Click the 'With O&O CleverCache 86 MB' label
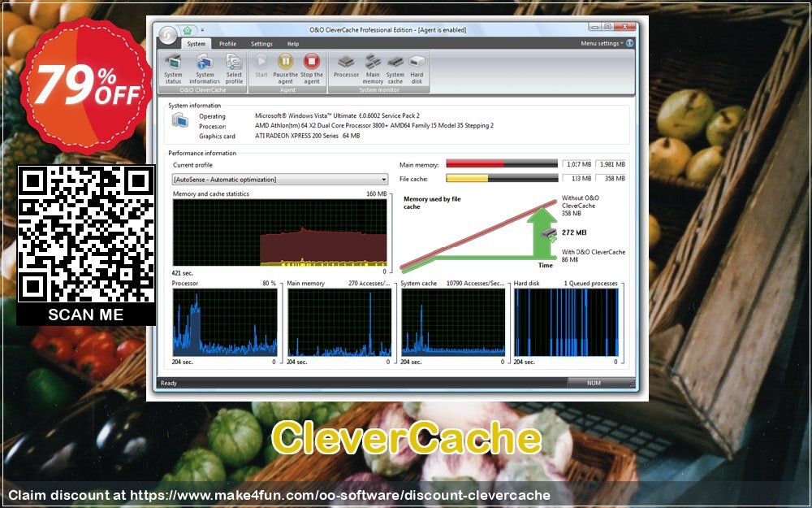The image size is (812, 508). pos(594,255)
